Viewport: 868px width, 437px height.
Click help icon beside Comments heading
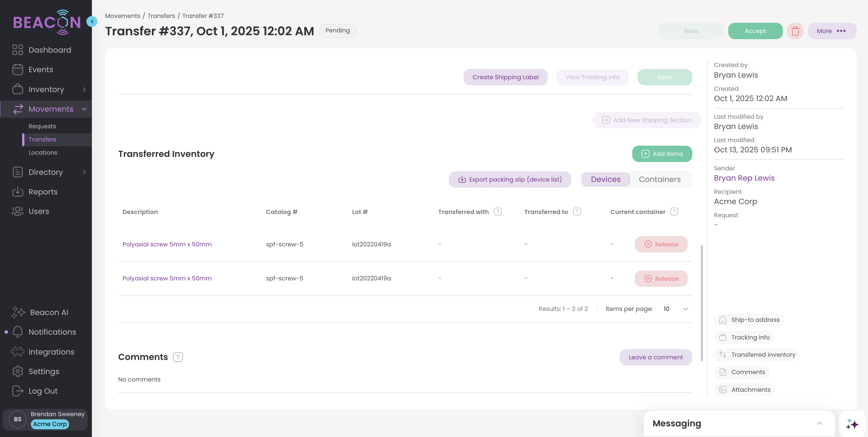178,357
